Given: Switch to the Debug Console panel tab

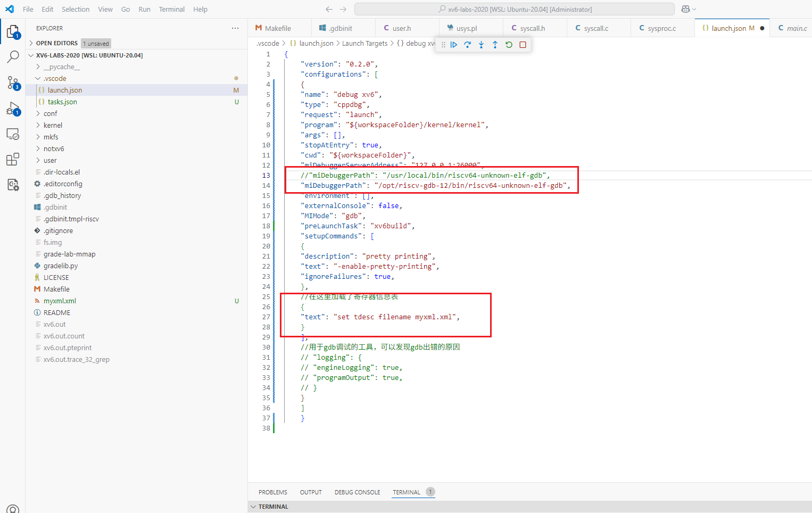Looking at the screenshot, I should click(x=357, y=492).
